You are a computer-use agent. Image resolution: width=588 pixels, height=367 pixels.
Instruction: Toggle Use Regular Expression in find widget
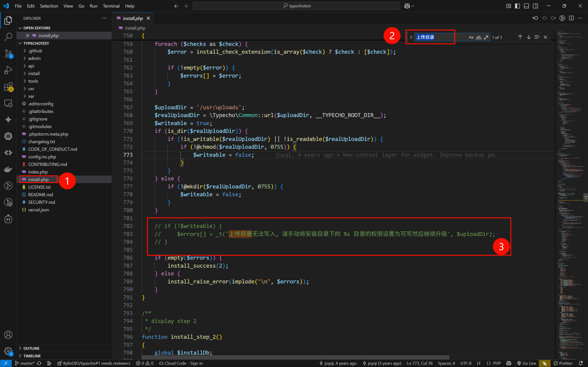pyautogui.click(x=486, y=37)
